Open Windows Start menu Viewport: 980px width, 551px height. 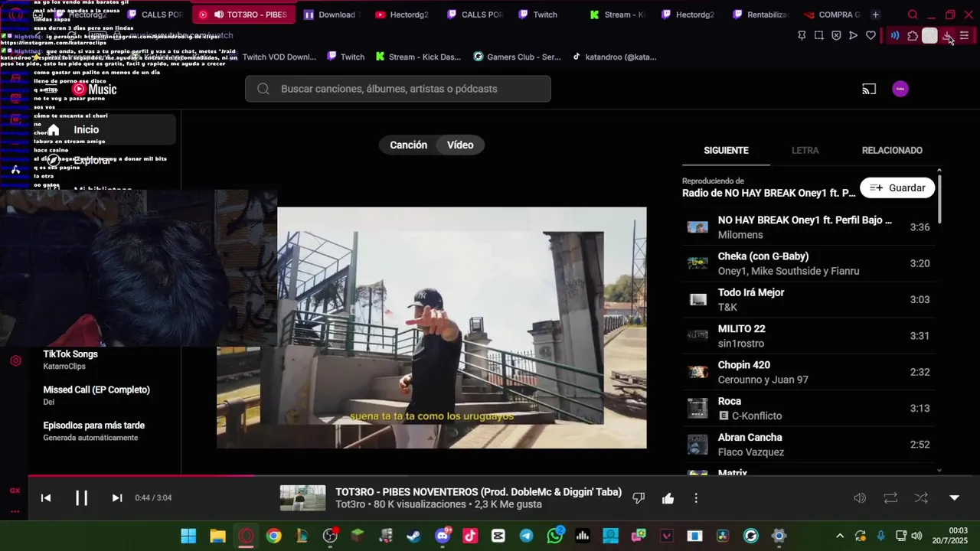point(188,536)
